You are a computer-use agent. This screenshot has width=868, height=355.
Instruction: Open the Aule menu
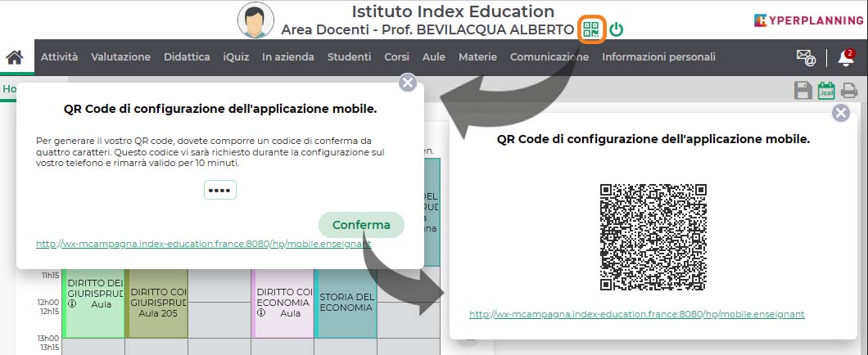point(434,57)
